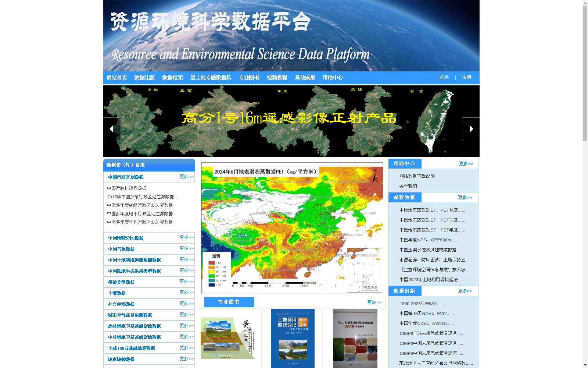The width and height of the screenshot is (588, 368).
Task: Open the 三江源 book cover thumbnail
Action: [229, 339]
